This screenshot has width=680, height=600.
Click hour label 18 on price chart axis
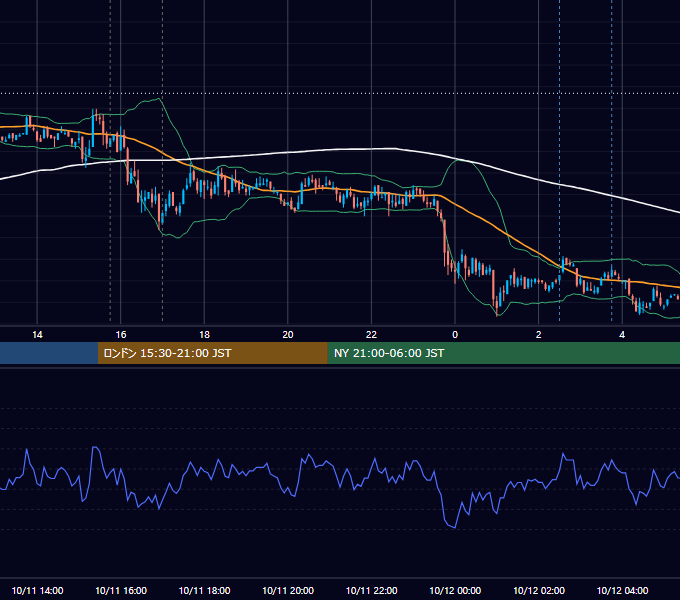pos(204,335)
